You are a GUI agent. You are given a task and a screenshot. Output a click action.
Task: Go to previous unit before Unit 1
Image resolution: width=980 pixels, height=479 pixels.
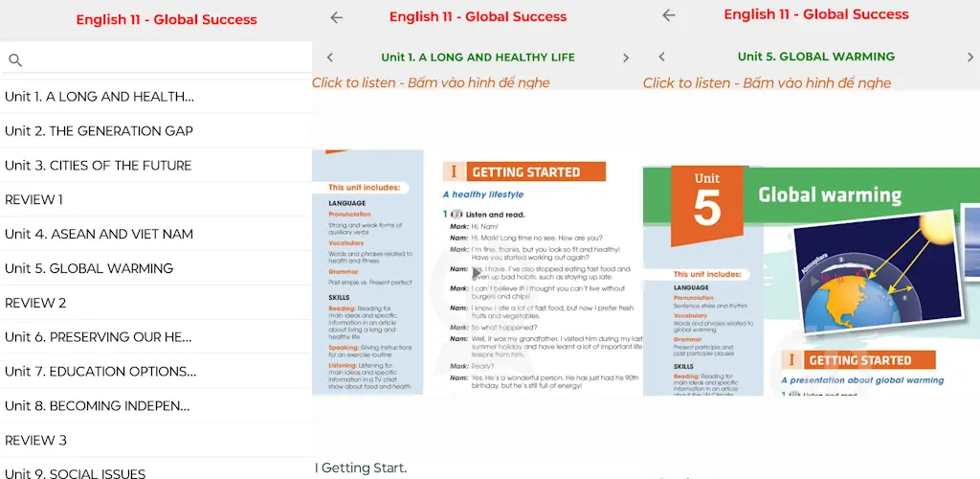coord(330,57)
